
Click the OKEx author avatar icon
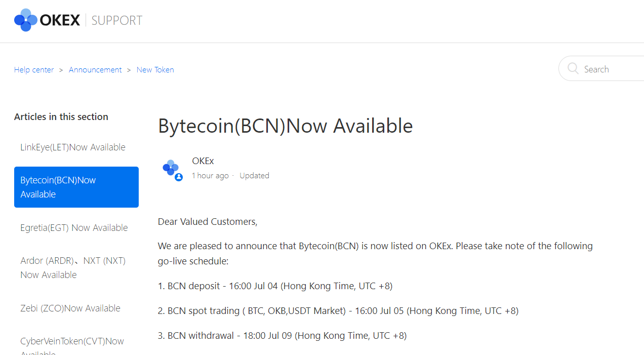coord(171,168)
